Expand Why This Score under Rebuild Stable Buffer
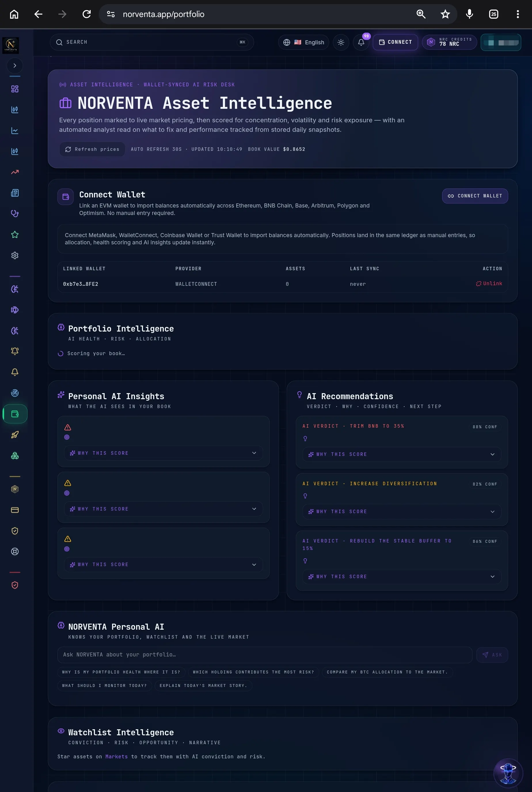The width and height of the screenshot is (532, 792). [402, 577]
